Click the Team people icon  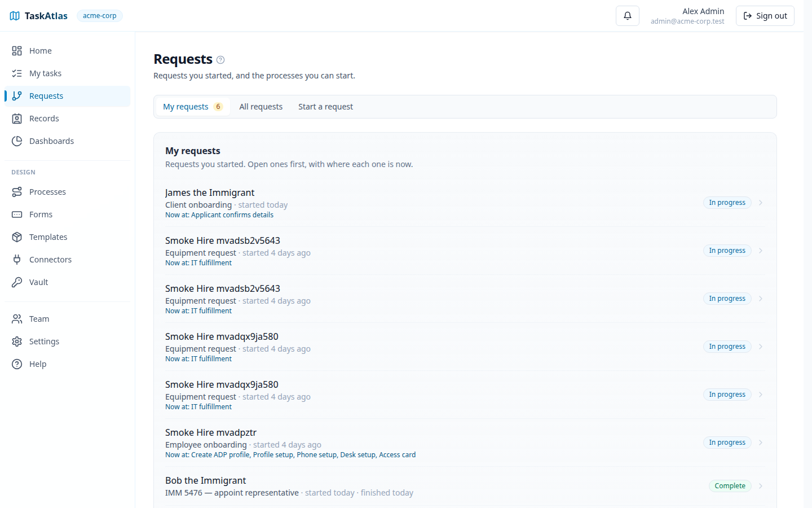pos(17,319)
